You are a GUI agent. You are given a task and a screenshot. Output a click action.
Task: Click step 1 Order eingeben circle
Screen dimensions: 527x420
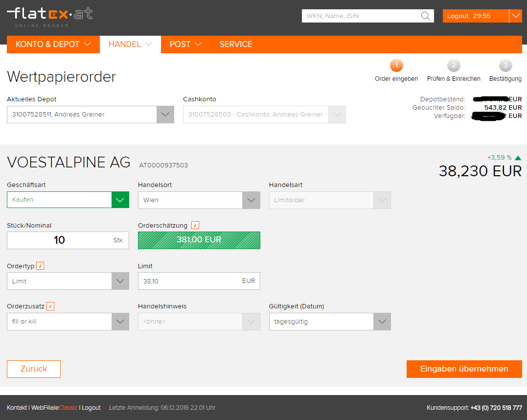(x=396, y=65)
